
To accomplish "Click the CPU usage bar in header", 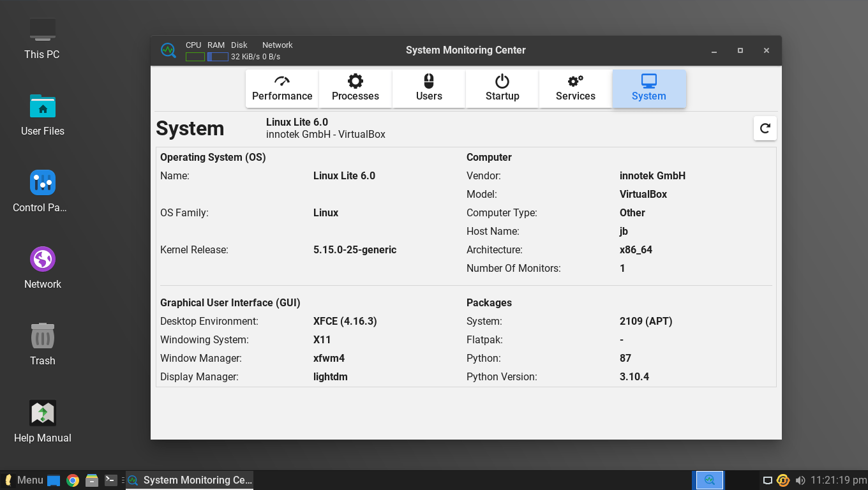I will [195, 57].
